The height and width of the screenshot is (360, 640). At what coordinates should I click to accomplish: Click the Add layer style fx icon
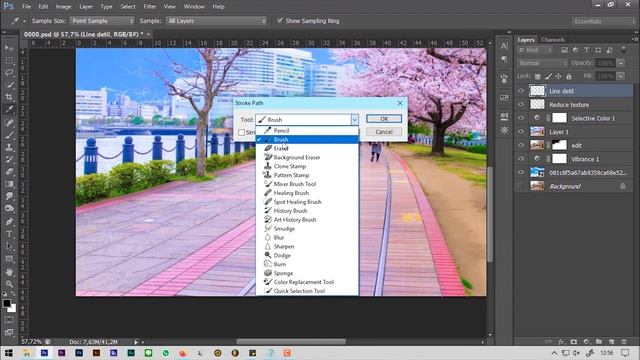561,341
